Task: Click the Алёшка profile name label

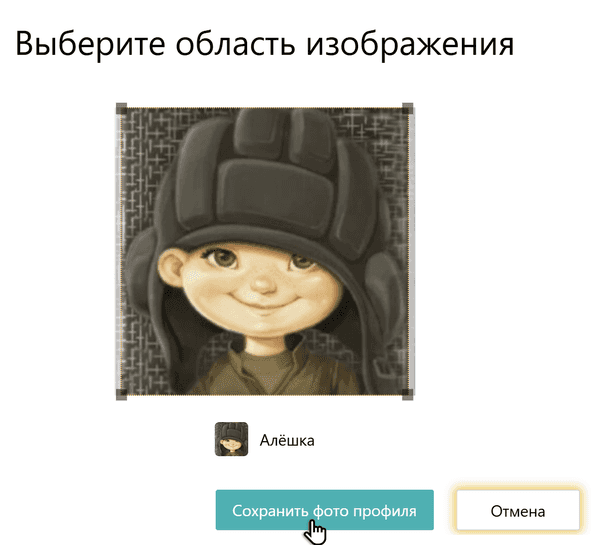Action: click(x=287, y=440)
